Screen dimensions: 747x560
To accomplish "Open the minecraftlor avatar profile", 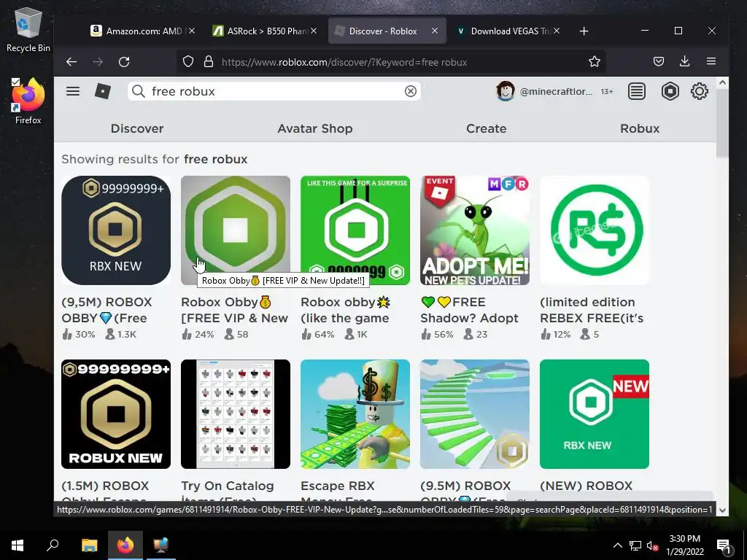I will click(505, 91).
